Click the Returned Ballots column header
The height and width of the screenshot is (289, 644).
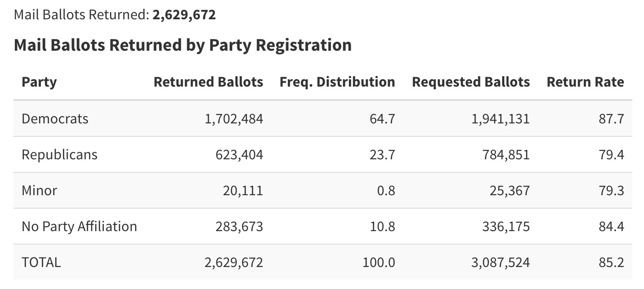208,82
